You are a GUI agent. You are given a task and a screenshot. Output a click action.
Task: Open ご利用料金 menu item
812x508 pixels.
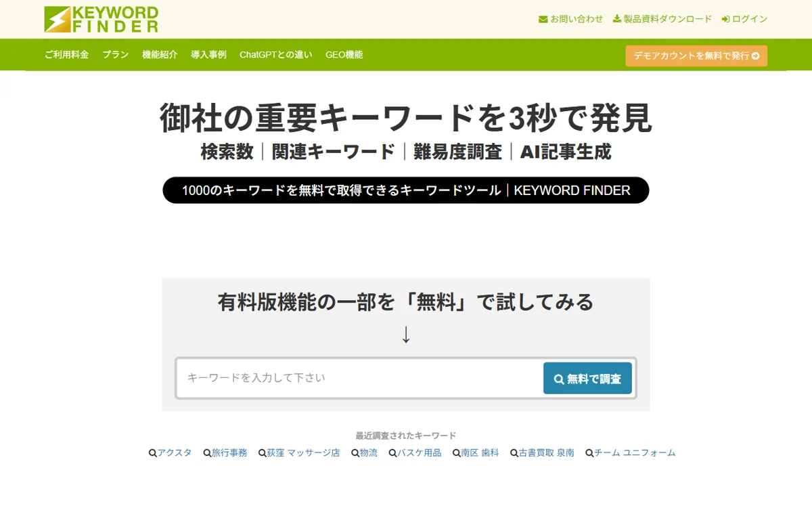tap(66, 55)
